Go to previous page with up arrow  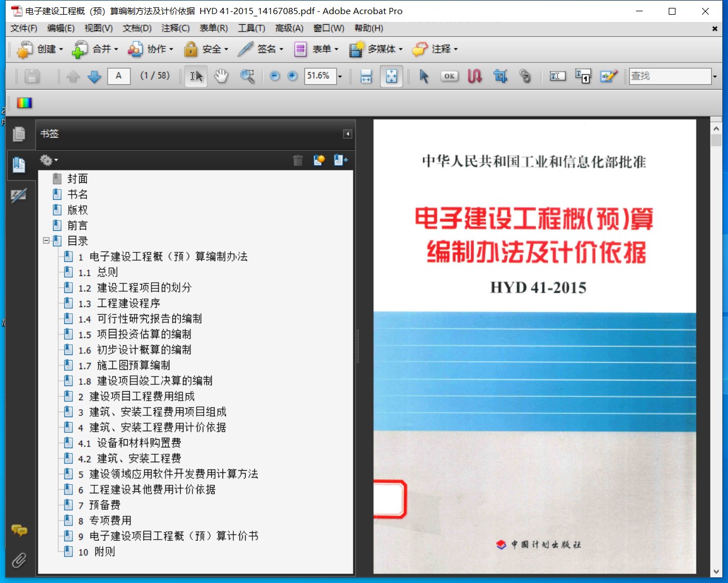[73, 76]
